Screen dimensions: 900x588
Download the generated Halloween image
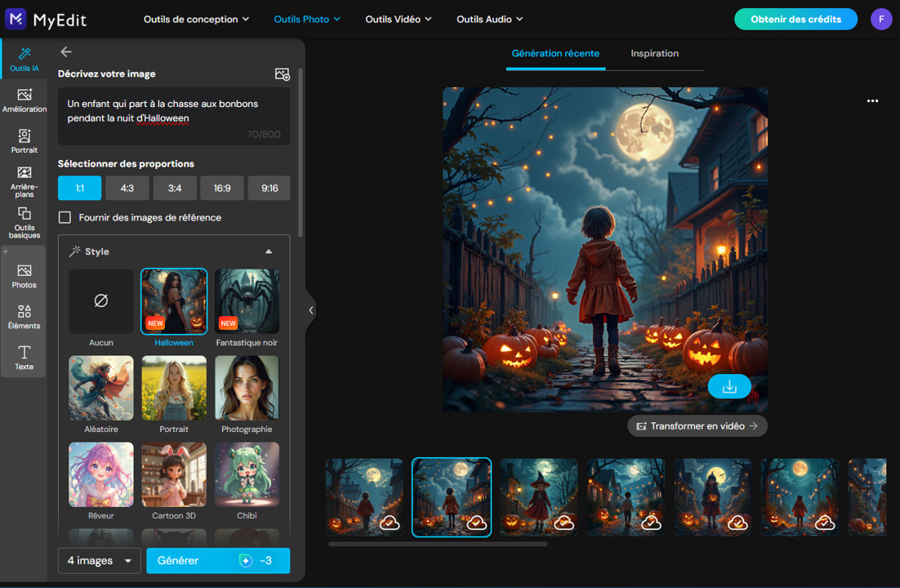(x=729, y=386)
